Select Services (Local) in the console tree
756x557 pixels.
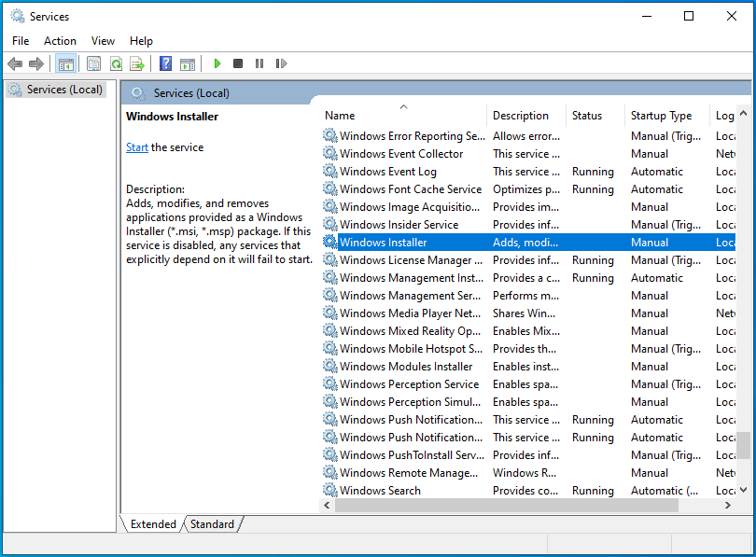(64, 90)
